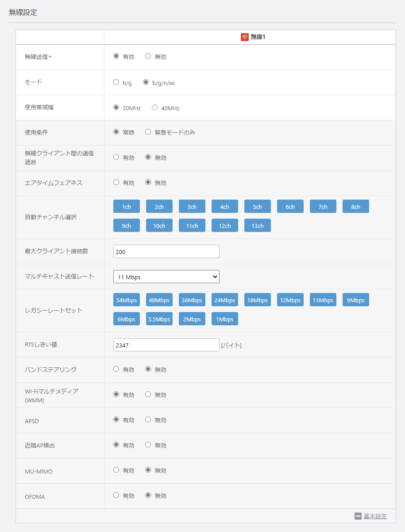This screenshot has height=532, width=405.
Task: Choose 20MHz bandwidth
Action: point(116,107)
